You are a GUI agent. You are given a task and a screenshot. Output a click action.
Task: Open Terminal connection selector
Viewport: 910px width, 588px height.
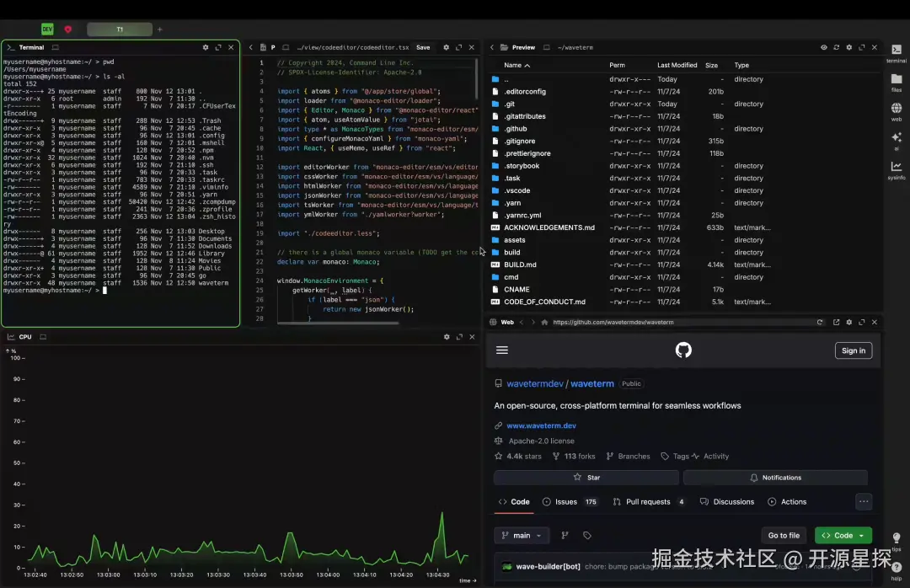pos(55,48)
